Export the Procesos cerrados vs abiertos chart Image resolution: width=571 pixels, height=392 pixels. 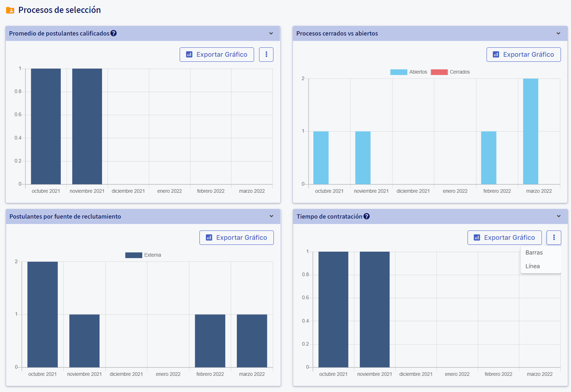tap(524, 55)
